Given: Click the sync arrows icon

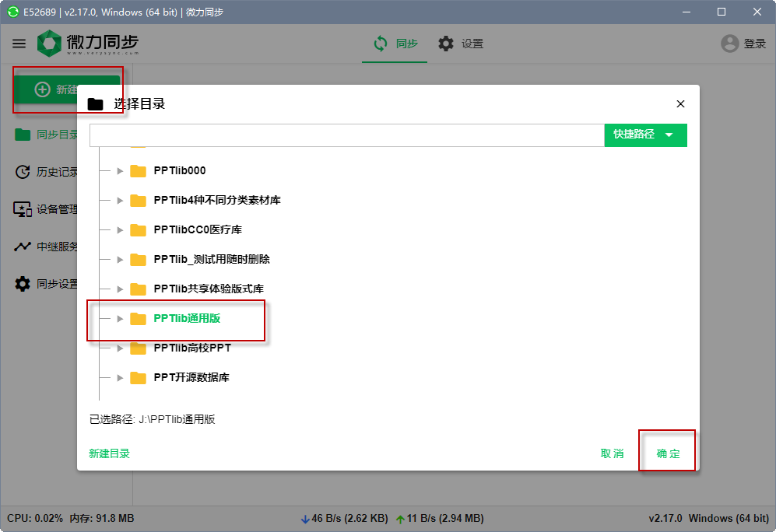Looking at the screenshot, I should [380, 44].
